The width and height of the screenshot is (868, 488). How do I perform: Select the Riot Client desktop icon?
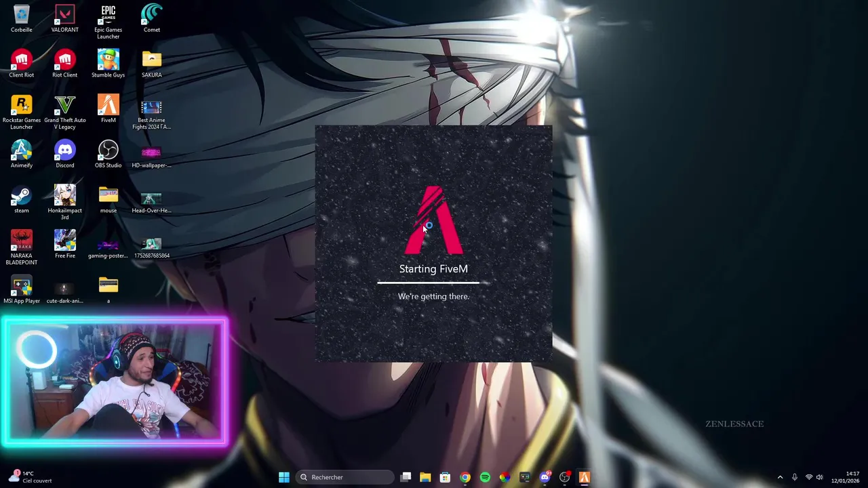pos(65,64)
